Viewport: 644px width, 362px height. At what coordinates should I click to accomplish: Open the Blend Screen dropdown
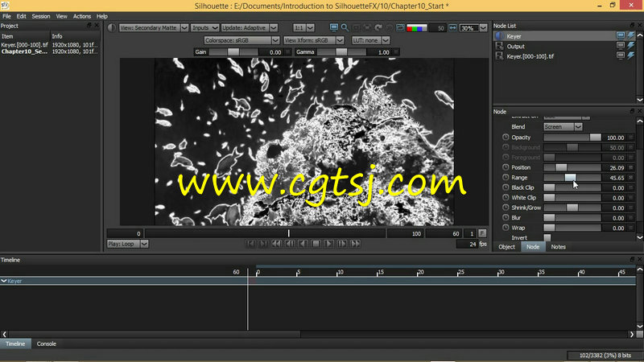point(563,127)
